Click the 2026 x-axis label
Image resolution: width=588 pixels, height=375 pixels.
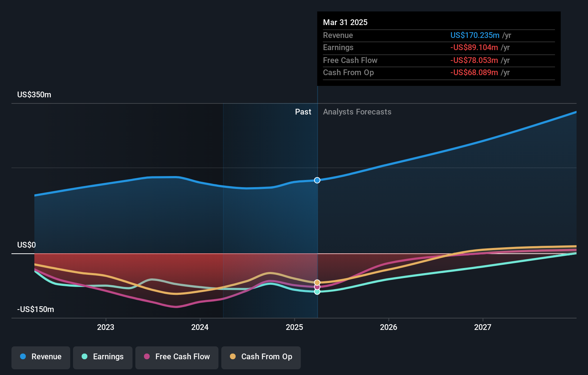pos(389,327)
